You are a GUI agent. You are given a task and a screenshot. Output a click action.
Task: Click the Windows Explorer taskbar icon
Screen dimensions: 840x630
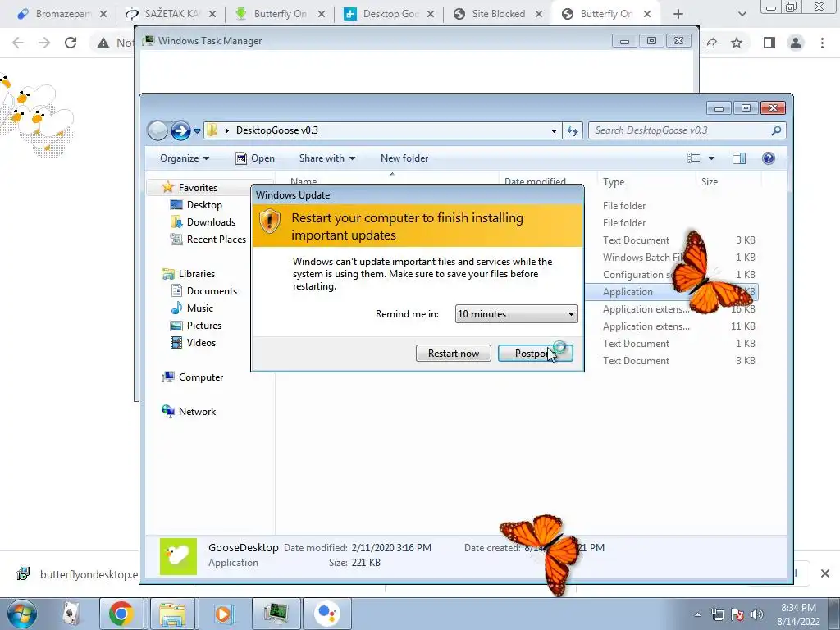pos(172,614)
